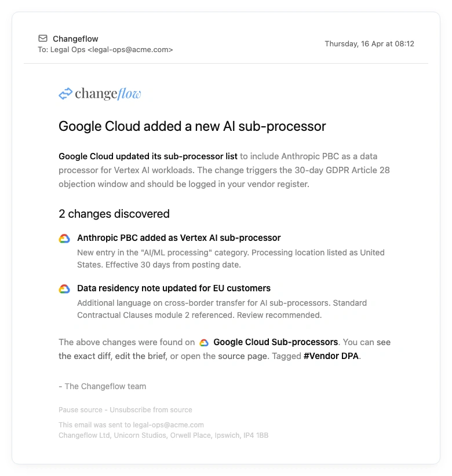
Task: Open the changeflow wordmark logo
Action: [x=108, y=94]
